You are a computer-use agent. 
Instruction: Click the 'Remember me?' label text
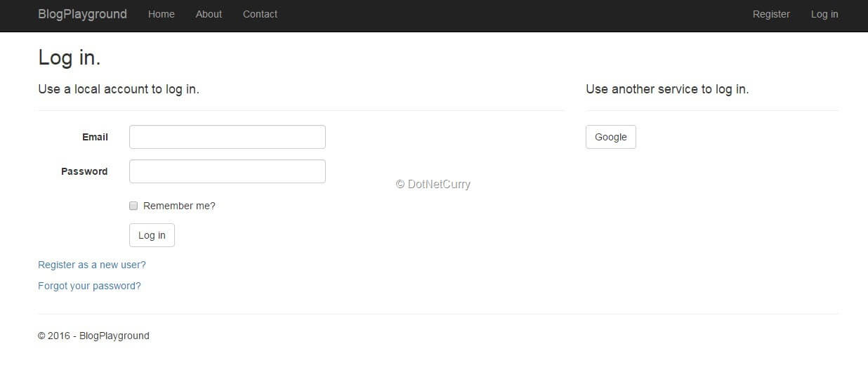pyautogui.click(x=179, y=206)
